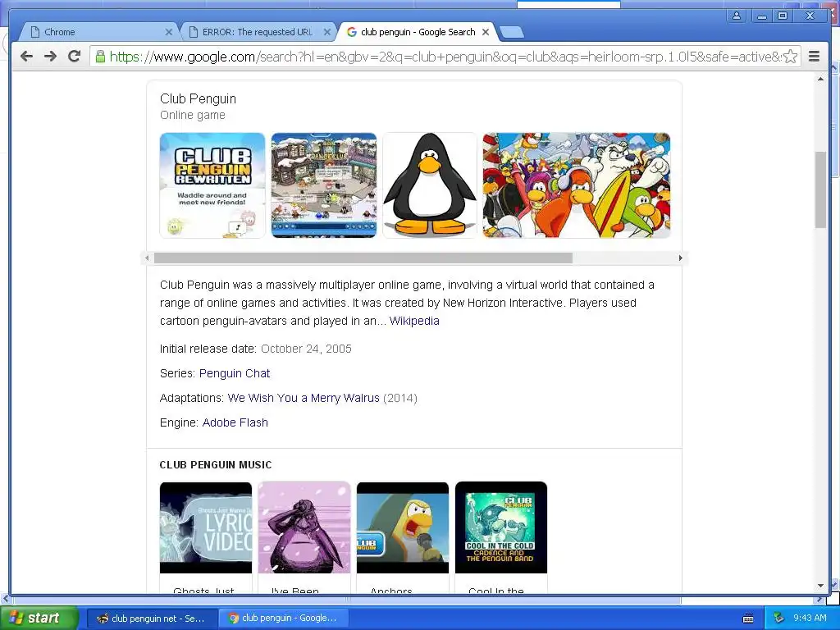Click the system tray icon beside clock
This screenshot has height=630, width=840.
[779, 619]
